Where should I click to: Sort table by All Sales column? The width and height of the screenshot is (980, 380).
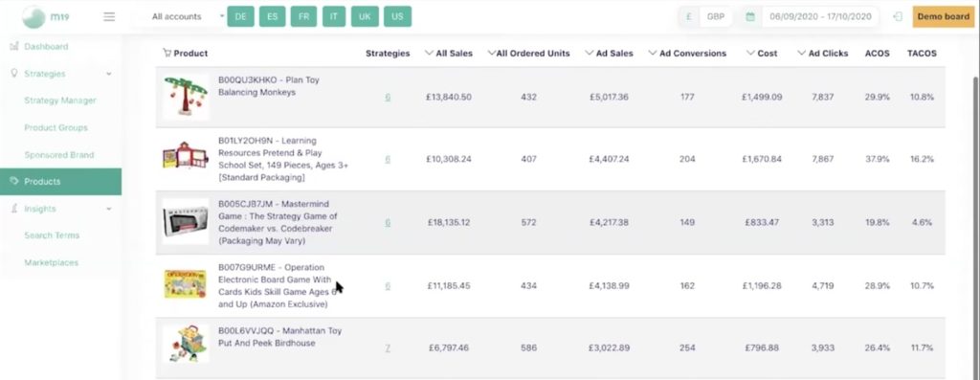click(448, 54)
